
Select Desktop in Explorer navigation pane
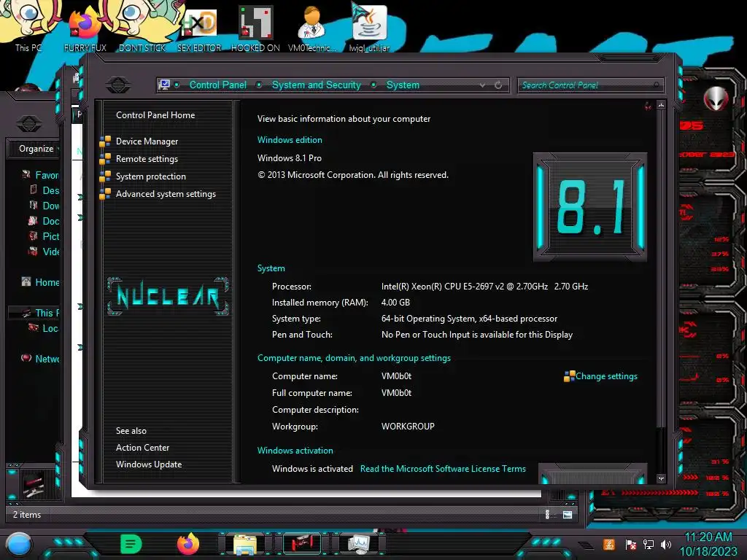[x=50, y=190]
